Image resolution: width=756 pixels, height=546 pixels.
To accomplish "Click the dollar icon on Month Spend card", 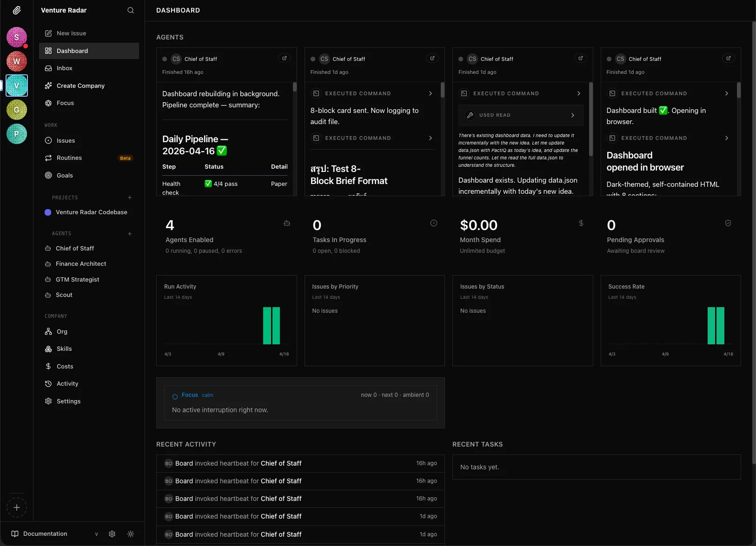I will tap(581, 223).
